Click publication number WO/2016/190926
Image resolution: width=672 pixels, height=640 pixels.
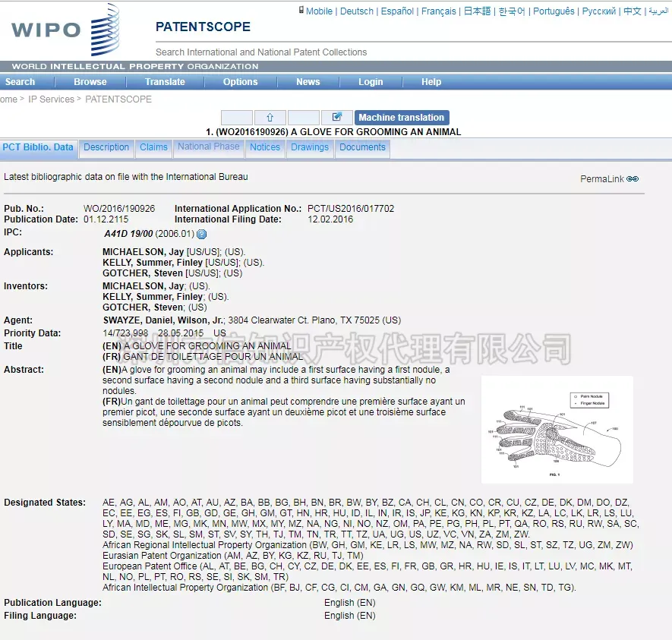coord(119,209)
